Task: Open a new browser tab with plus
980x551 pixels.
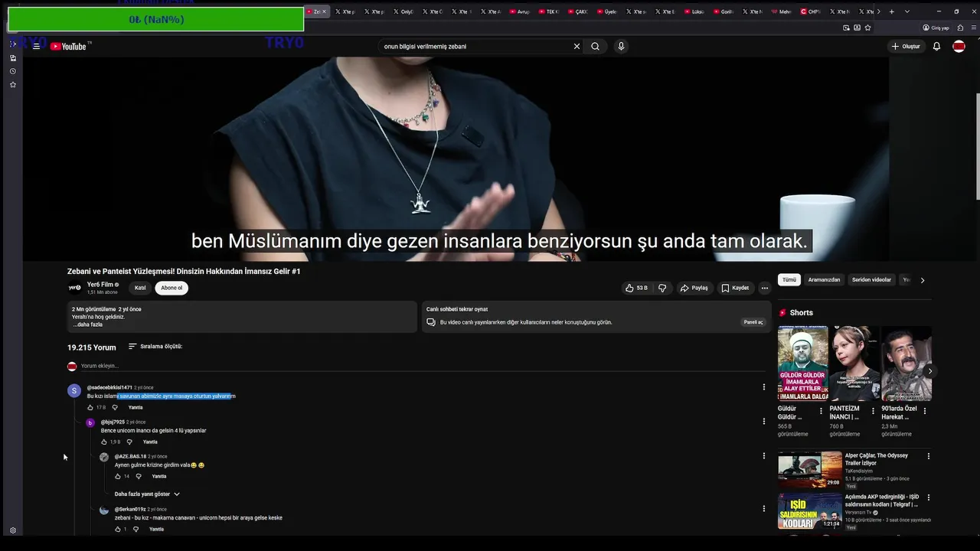Action: [891, 11]
